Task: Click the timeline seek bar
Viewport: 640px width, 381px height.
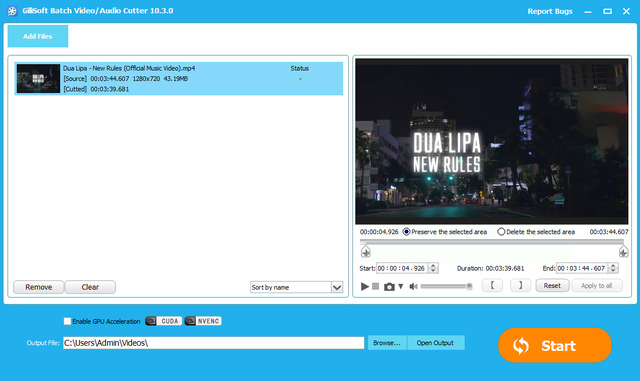Action: click(x=492, y=242)
